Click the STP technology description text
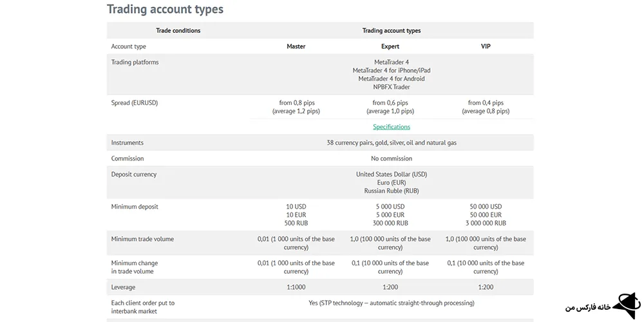This screenshot has width=644, height=322. click(x=391, y=303)
